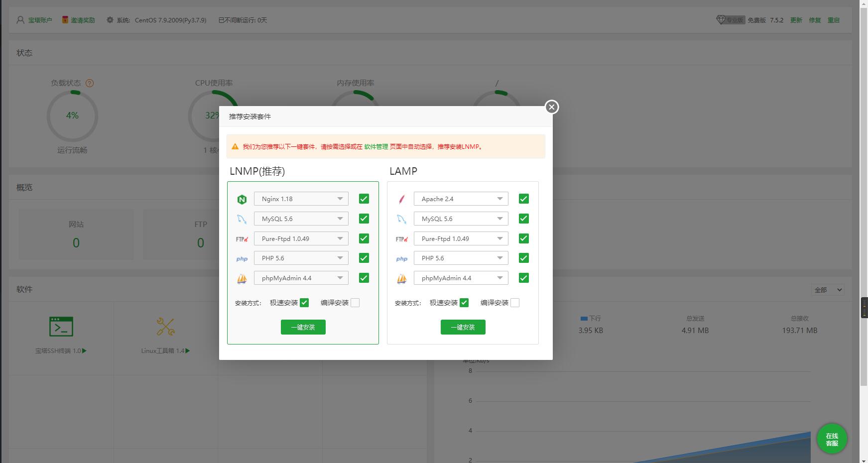Viewport: 868px width, 463px height.
Task: Uncheck PHP 5.6 in LAMP
Action: [x=524, y=258]
